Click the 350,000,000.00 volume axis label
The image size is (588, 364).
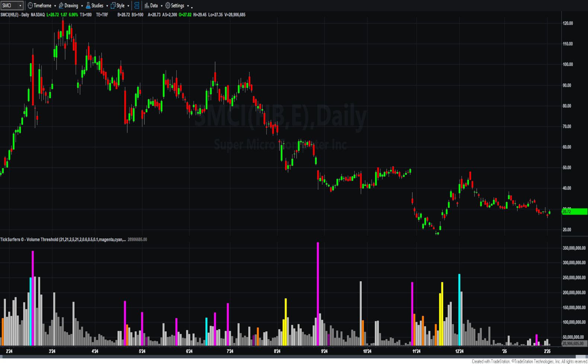coord(574,248)
